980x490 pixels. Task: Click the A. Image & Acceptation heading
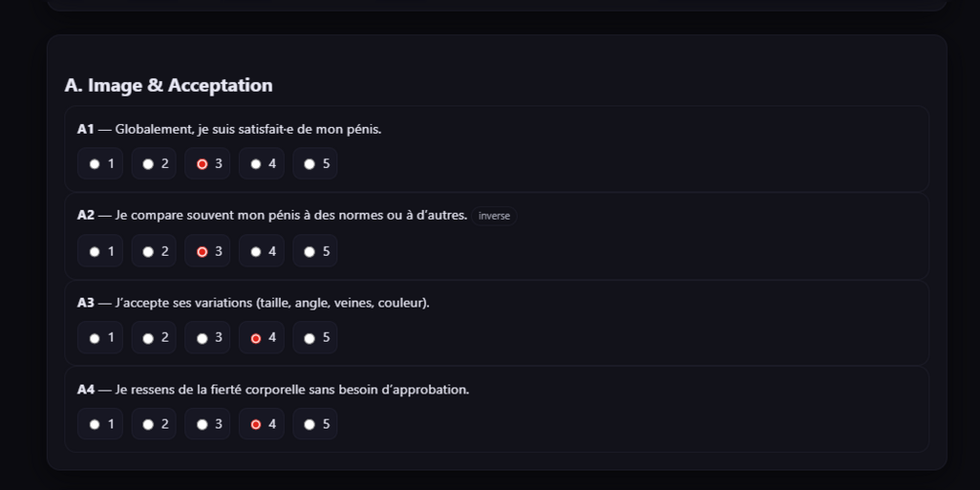click(x=169, y=85)
